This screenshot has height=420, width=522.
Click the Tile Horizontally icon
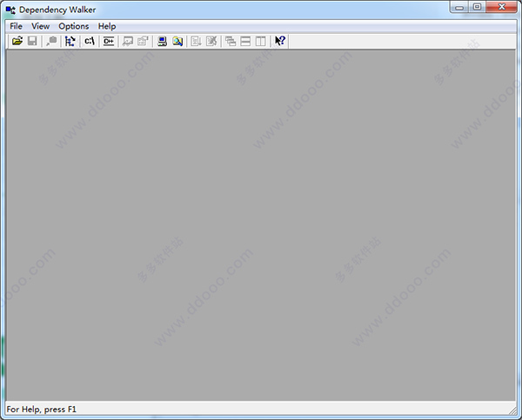(x=245, y=41)
